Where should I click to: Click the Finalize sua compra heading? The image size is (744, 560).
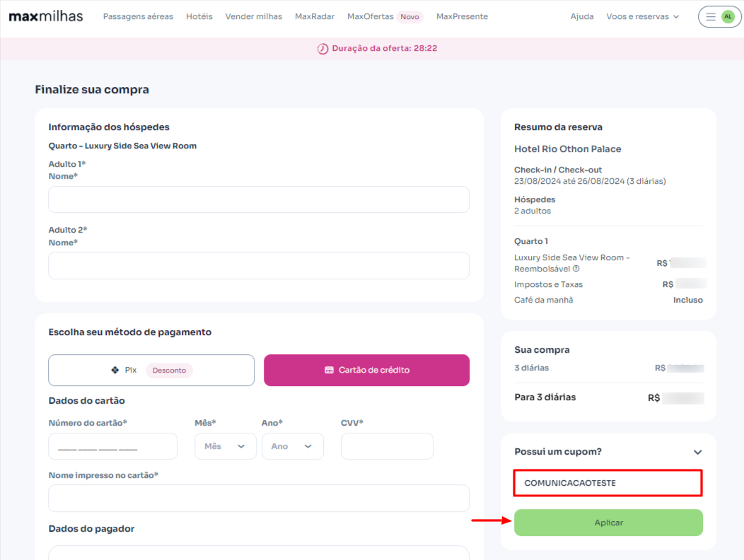pos(92,90)
